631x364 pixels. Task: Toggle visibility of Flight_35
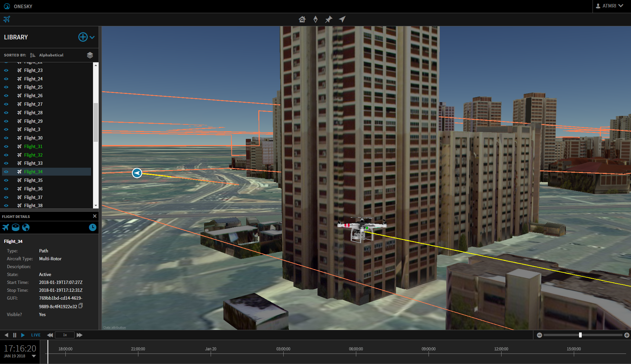pos(6,180)
